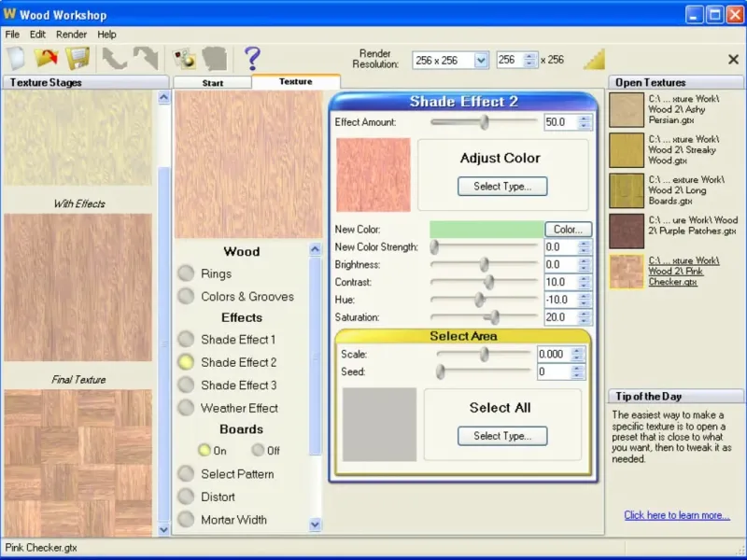The width and height of the screenshot is (747, 560).
Task: Turn Boards off with Off radio button
Action: click(257, 450)
